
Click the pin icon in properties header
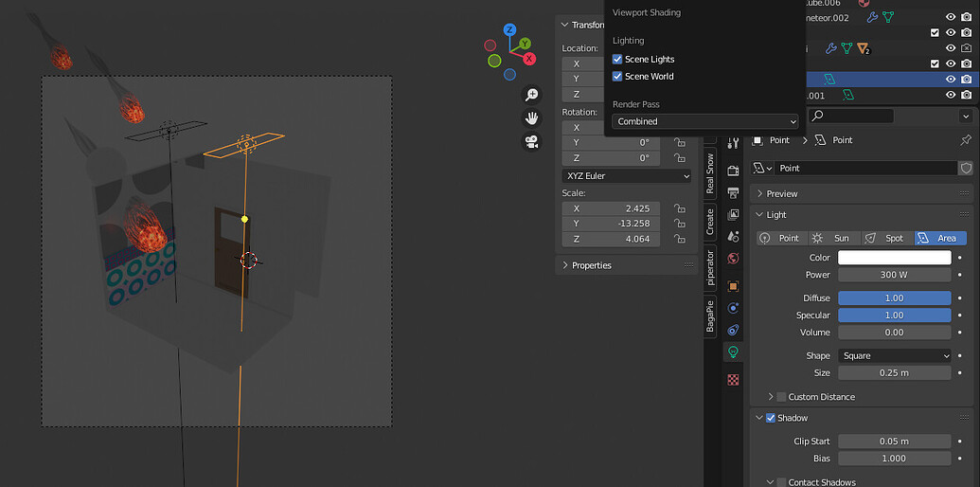[x=966, y=140]
